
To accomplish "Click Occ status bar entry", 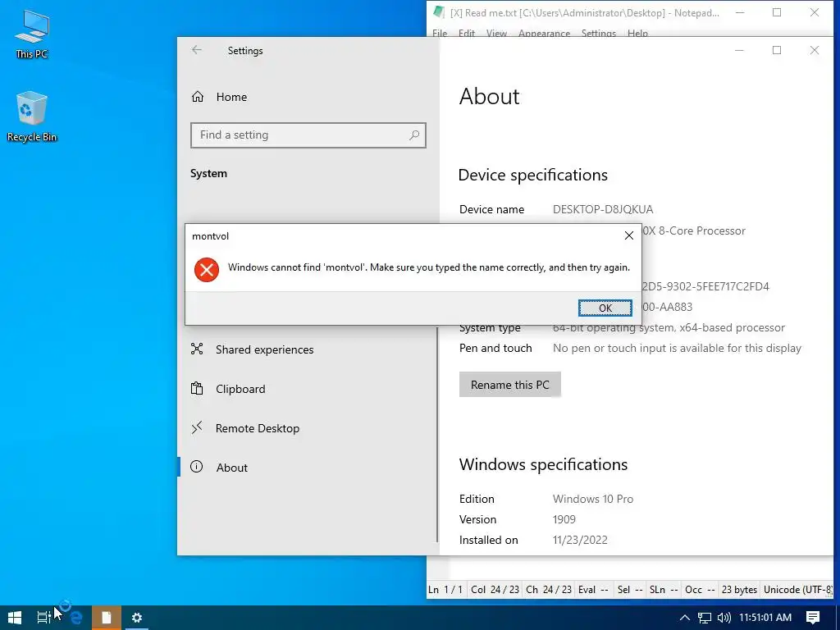I will click(700, 590).
